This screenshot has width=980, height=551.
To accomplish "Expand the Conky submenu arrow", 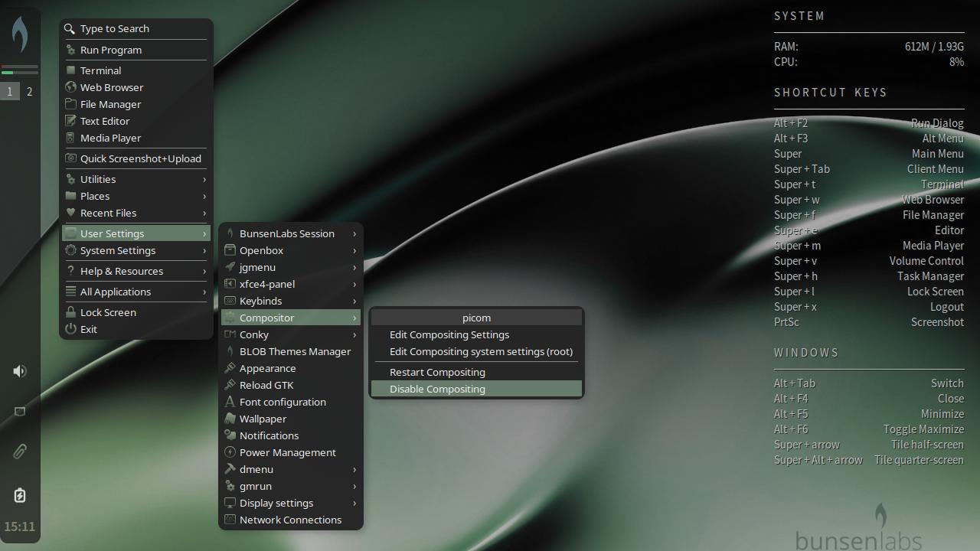I will (x=354, y=334).
